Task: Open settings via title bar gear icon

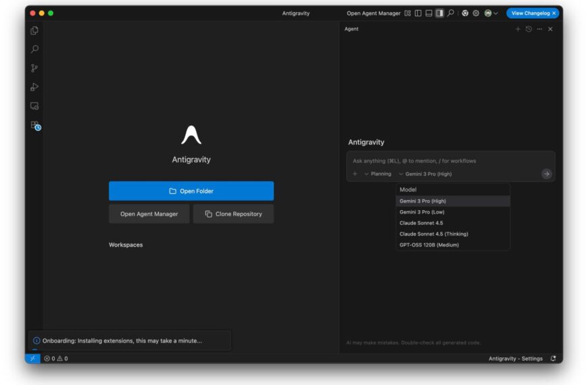Action: coord(476,13)
